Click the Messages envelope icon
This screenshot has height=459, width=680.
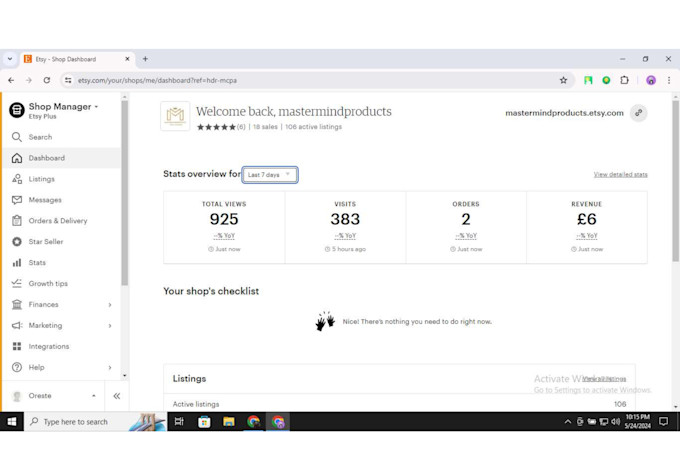(x=17, y=200)
